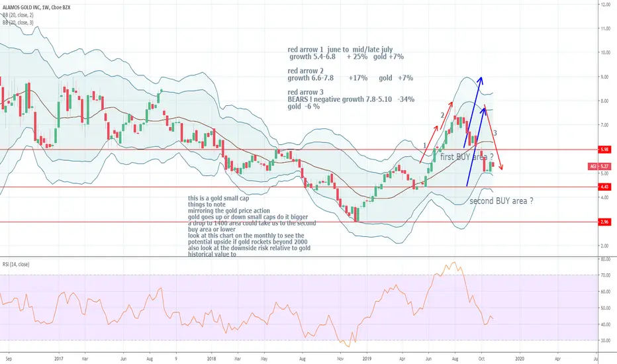Select the 2.96 red price label

(605, 222)
